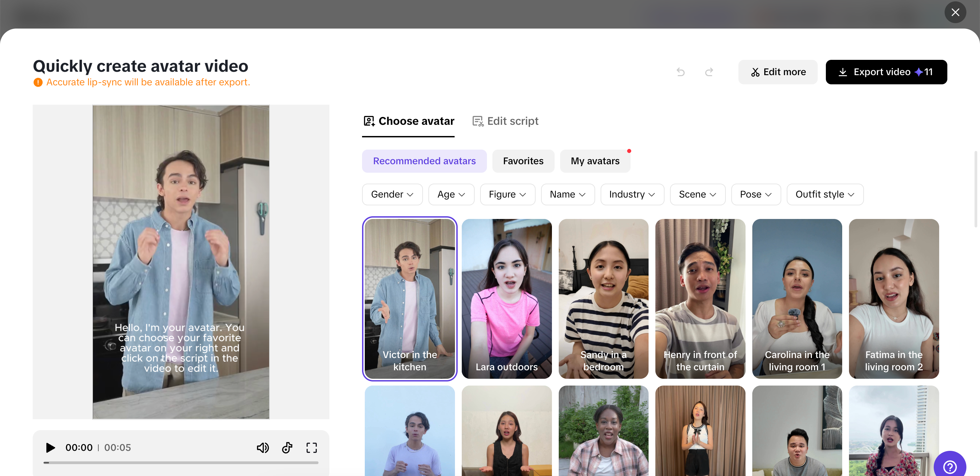Play the avatar preview video
Viewport: 980px width, 476px height.
[x=50, y=447]
